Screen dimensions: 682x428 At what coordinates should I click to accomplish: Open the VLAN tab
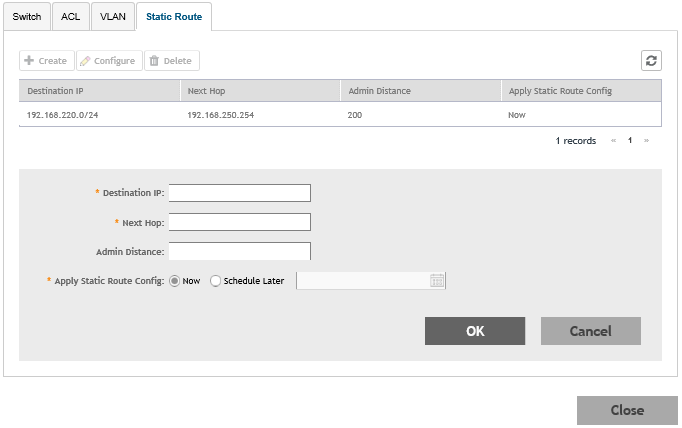click(x=111, y=17)
